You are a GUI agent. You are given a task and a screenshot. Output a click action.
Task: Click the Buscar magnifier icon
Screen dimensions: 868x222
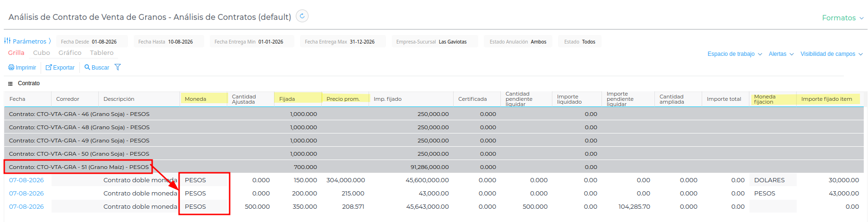coord(87,67)
